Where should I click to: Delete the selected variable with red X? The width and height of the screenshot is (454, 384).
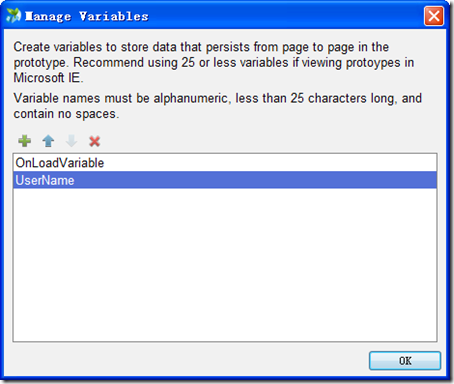tap(95, 141)
